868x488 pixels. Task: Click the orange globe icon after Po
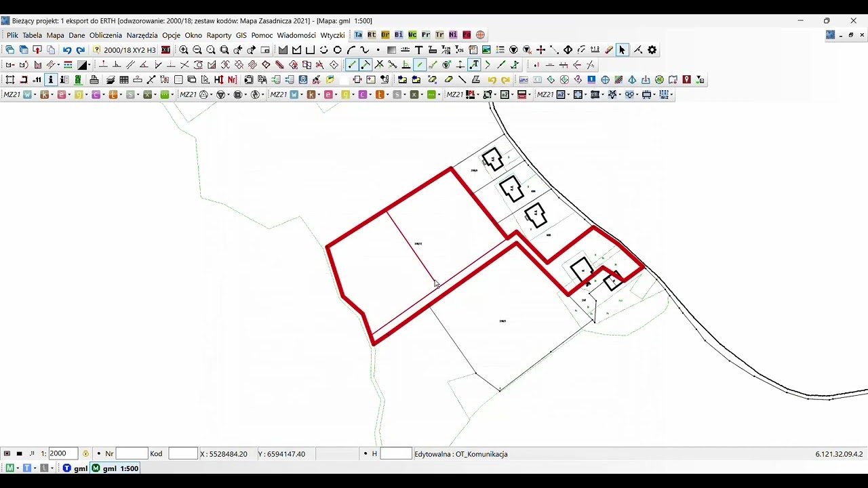[x=480, y=35]
